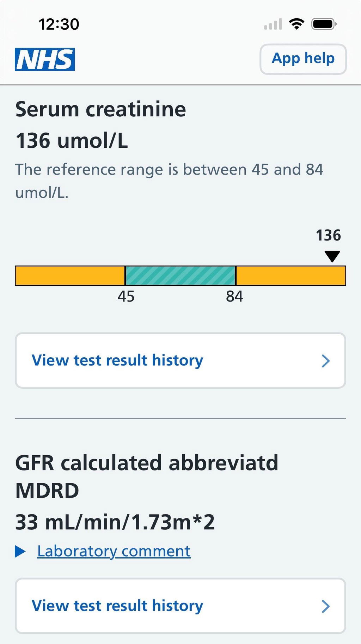Screen dimensions: 361x644
Task: Tap the 12:30 clock in status bar
Action: (59, 24)
